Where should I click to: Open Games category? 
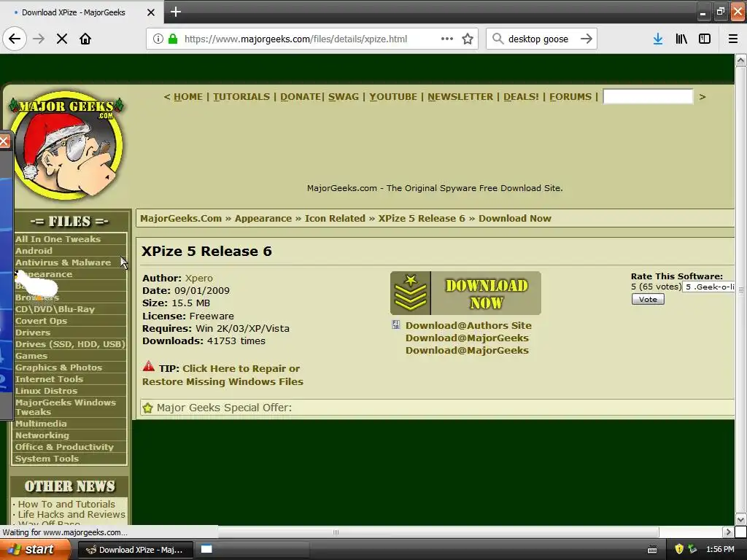click(x=31, y=356)
